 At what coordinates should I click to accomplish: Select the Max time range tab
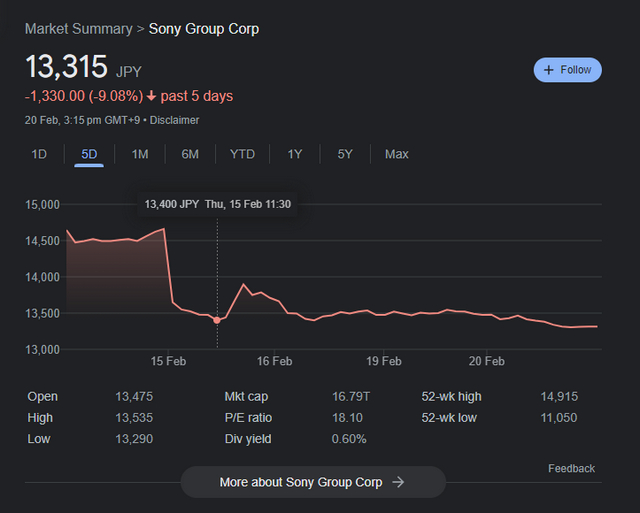coord(396,154)
